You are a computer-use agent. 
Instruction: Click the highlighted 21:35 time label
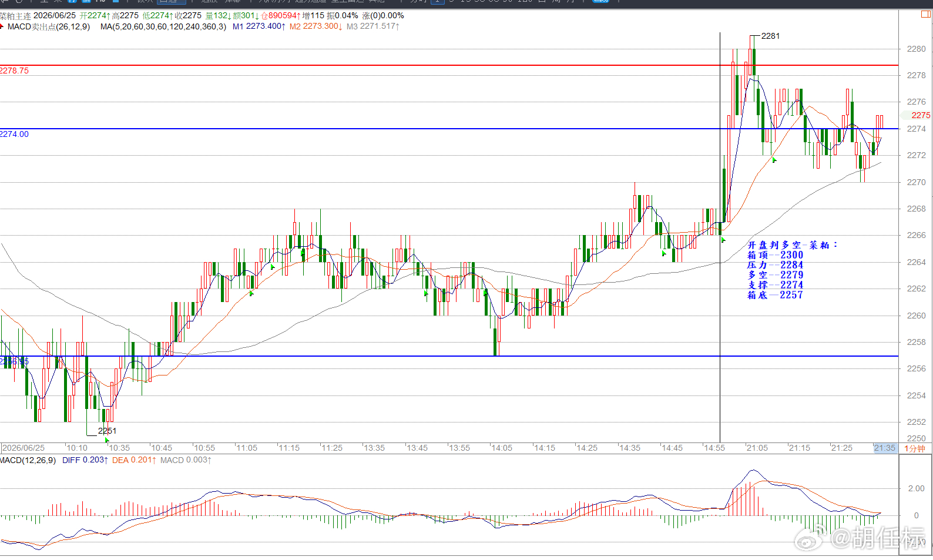click(x=884, y=448)
